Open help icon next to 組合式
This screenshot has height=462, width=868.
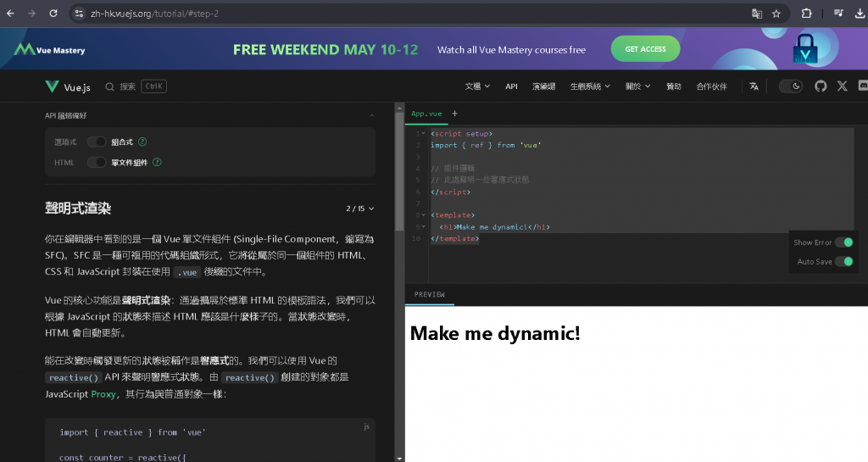(142, 142)
